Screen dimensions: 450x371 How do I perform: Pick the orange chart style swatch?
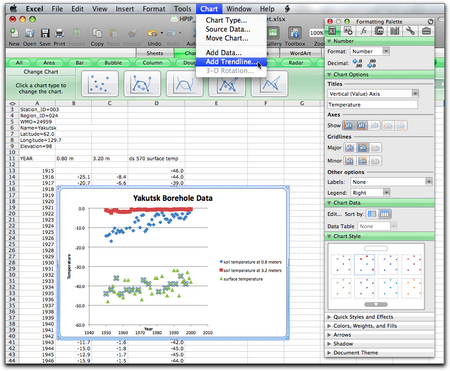coord(411,288)
